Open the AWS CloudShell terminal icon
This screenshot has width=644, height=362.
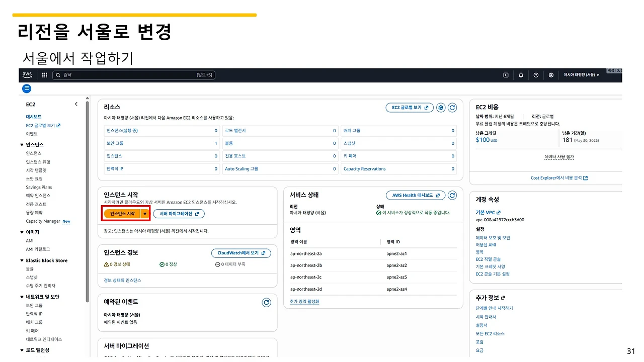tap(506, 75)
